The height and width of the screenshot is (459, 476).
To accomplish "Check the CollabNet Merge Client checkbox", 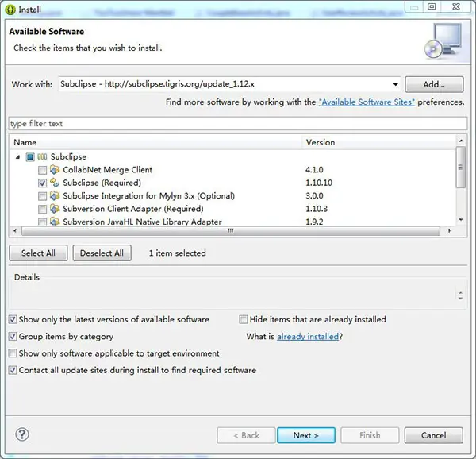I will pyautogui.click(x=43, y=170).
